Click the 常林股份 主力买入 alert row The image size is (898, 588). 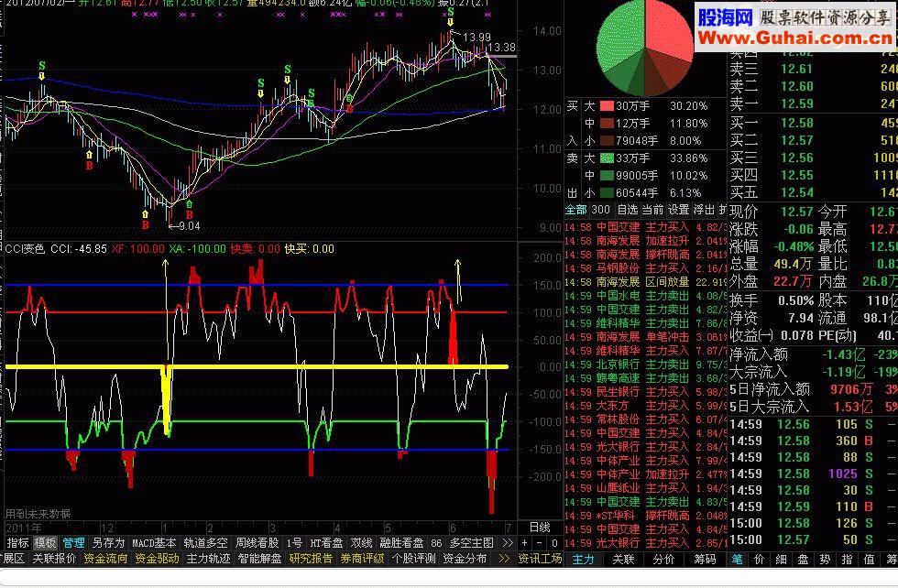645,419
